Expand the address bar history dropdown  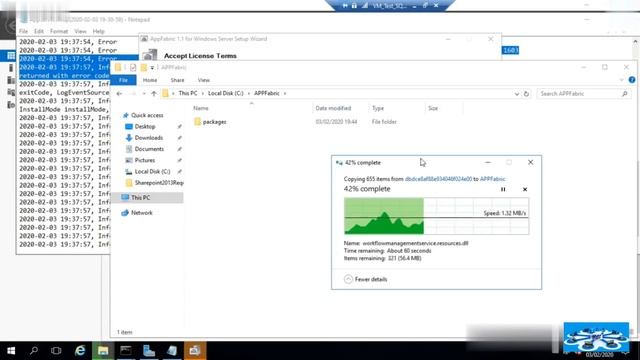coord(517,93)
